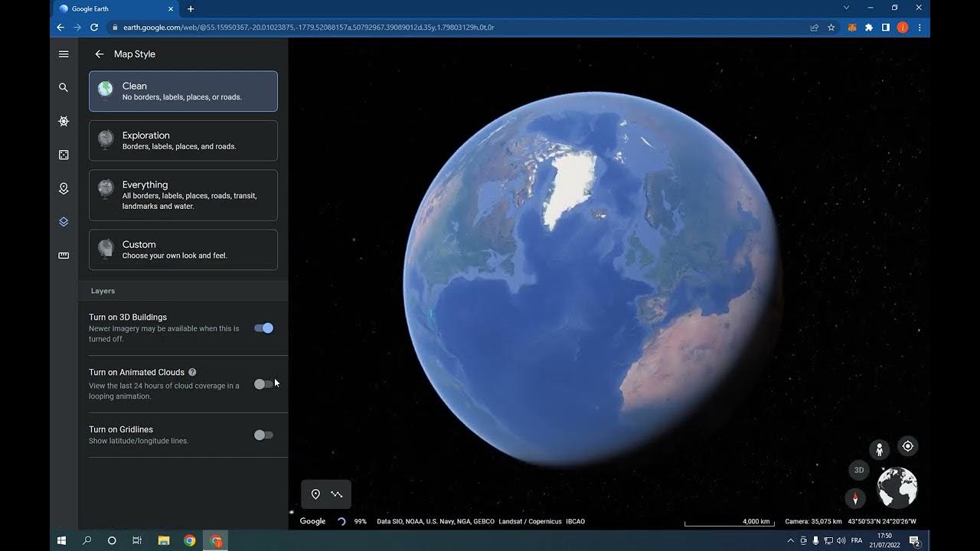Reload the page
The width and height of the screenshot is (980, 551).
point(94,28)
